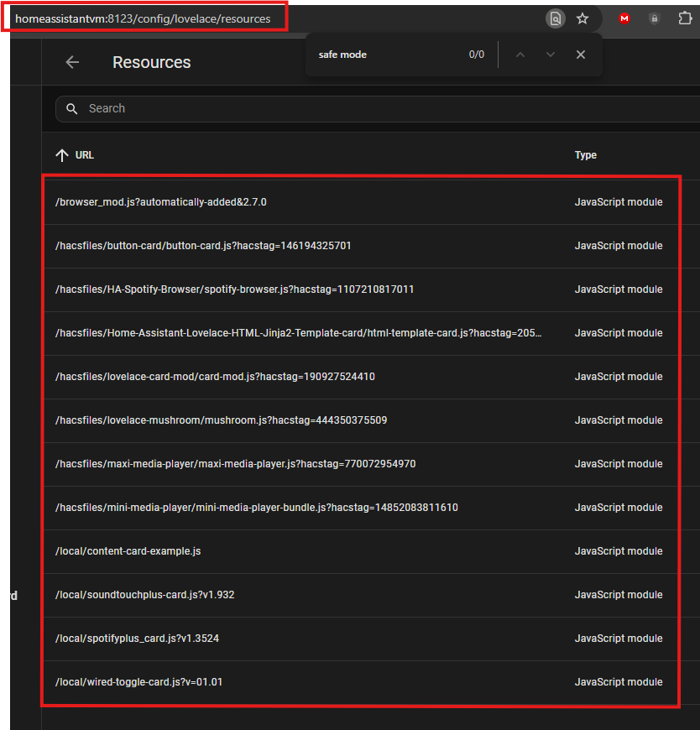Click JavaScript module type for mushroom.js
The image size is (700, 730).
tap(618, 420)
